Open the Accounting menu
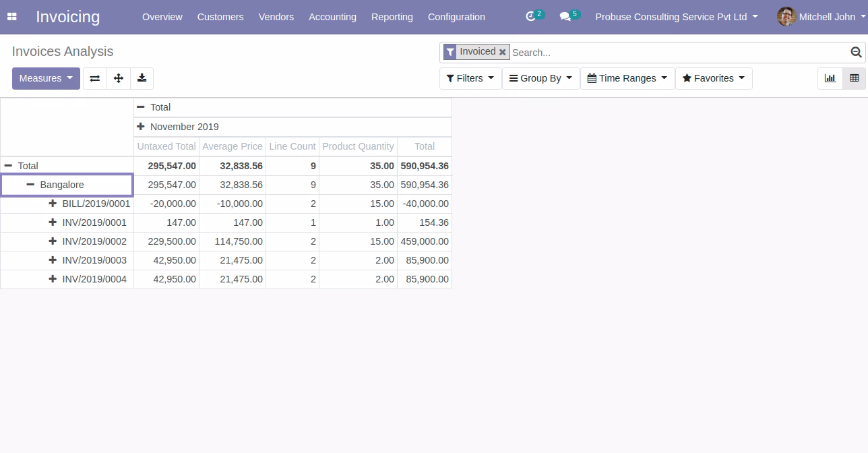868x453 pixels. 332,17
